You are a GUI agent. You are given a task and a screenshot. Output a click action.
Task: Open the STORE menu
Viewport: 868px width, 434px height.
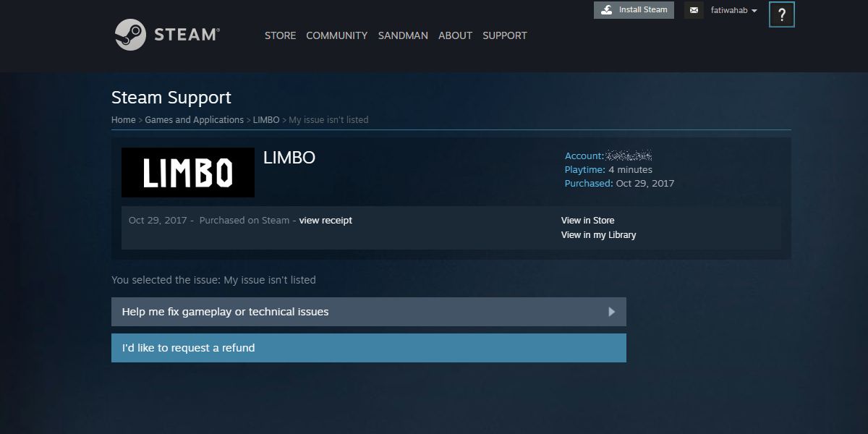click(280, 35)
